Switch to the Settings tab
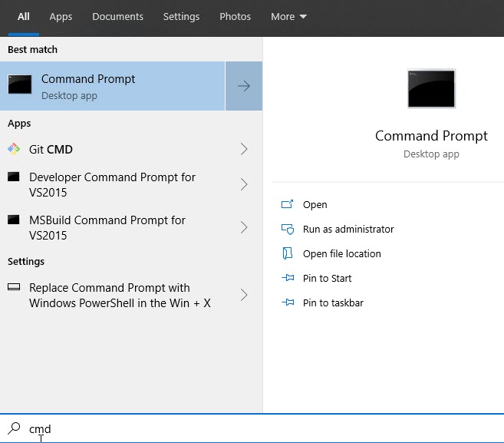Image resolution: width=504 pixels, height=443 pixels. (181, 17)
